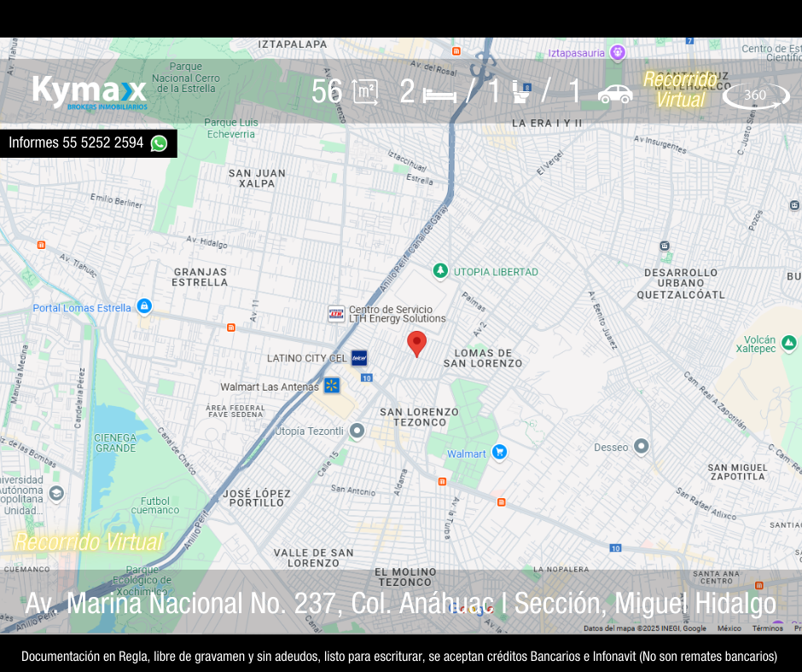Click the ÁREA FEDERAL FAVE SEDENA label
Screen dimensions: 802x672
pyautogui.click(x=235, y=411)
